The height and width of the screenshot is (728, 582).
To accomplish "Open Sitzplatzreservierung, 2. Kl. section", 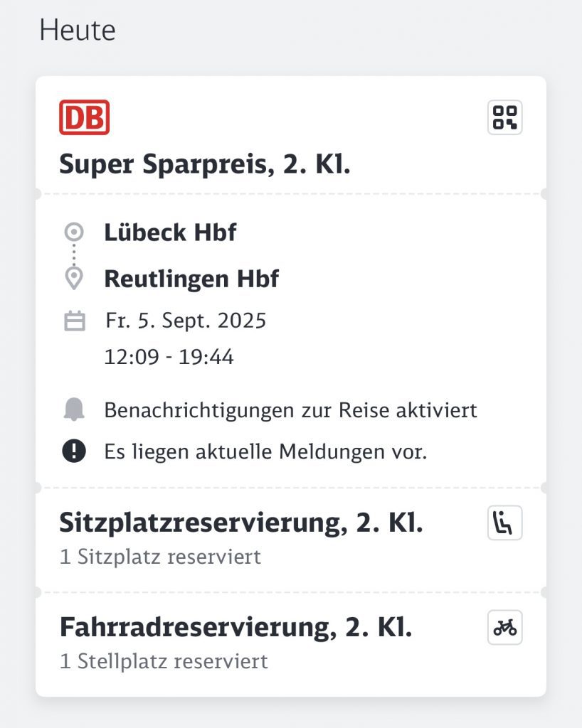I will (241, 524).
